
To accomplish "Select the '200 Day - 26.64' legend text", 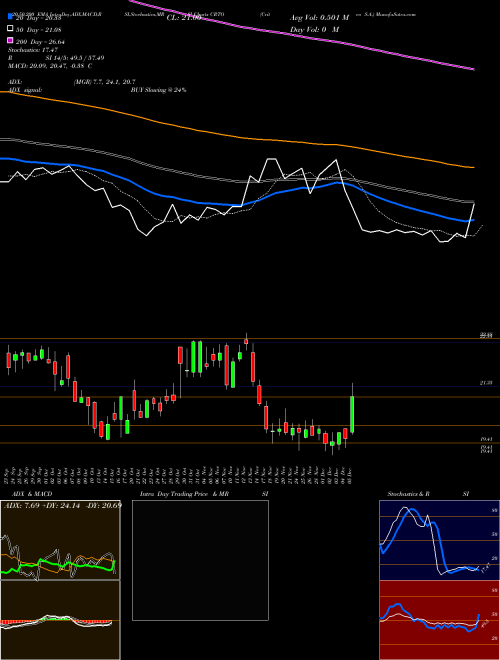I will point(40,42).
